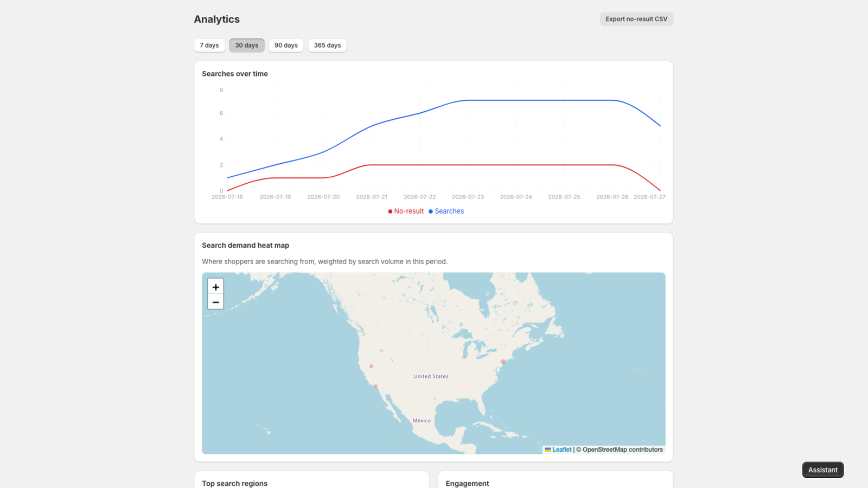
Task: Open the Assistant panel
Action: 823,470
